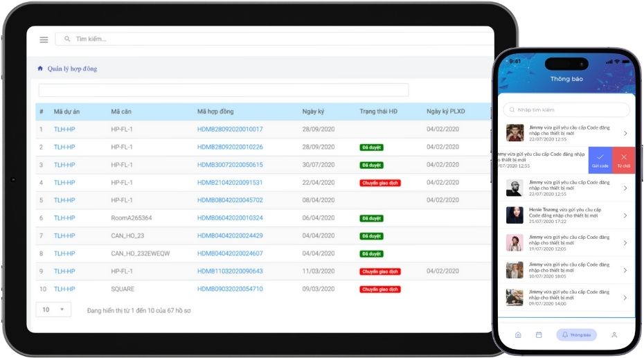Tap search icon in phone search field
The width and height of the screenshot is (644, 358).
(x=512, y=109)
